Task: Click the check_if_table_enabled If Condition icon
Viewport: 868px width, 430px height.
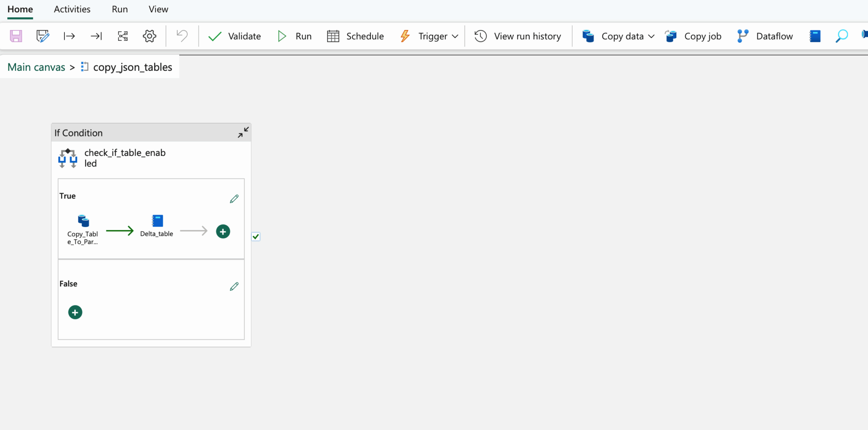Action: (x=68, y=158)
